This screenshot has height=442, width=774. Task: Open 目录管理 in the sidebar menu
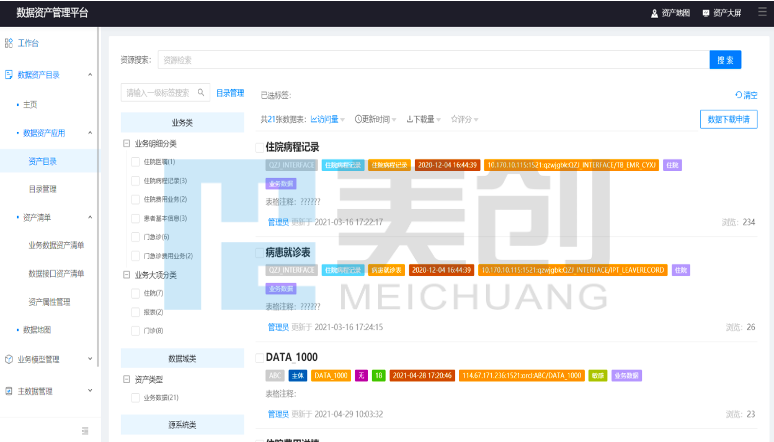point(42,188)
